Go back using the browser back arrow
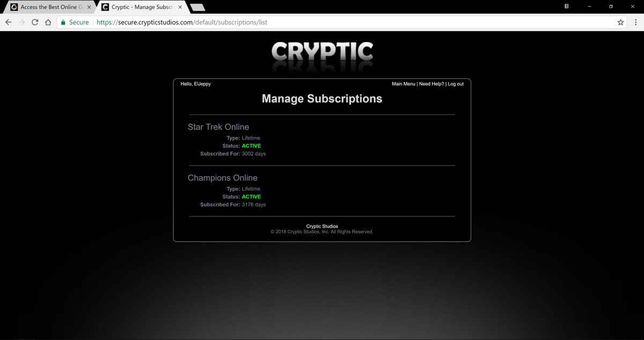Screen dimensions: 644x340 (8, 23)
